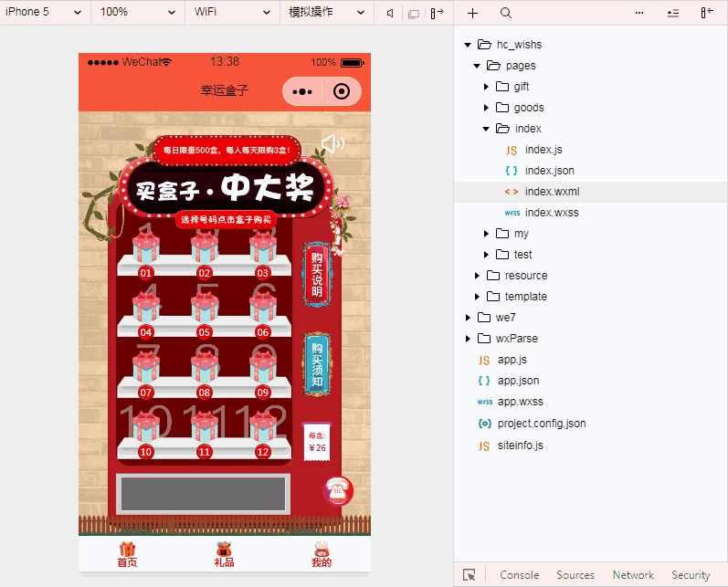Viewport: 728px width, 587px height.
Task: Click the plus icon to add file
Action: (x=472, y=13)
